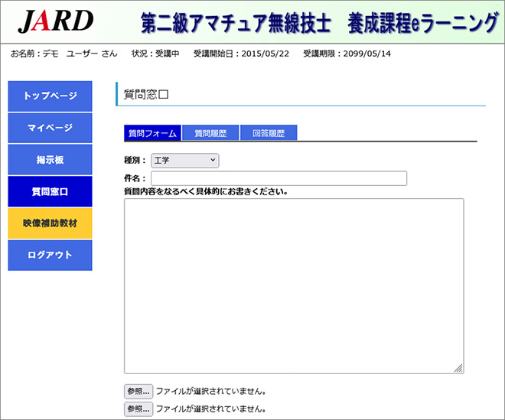Click ログアウト to log out

point(50,255)
